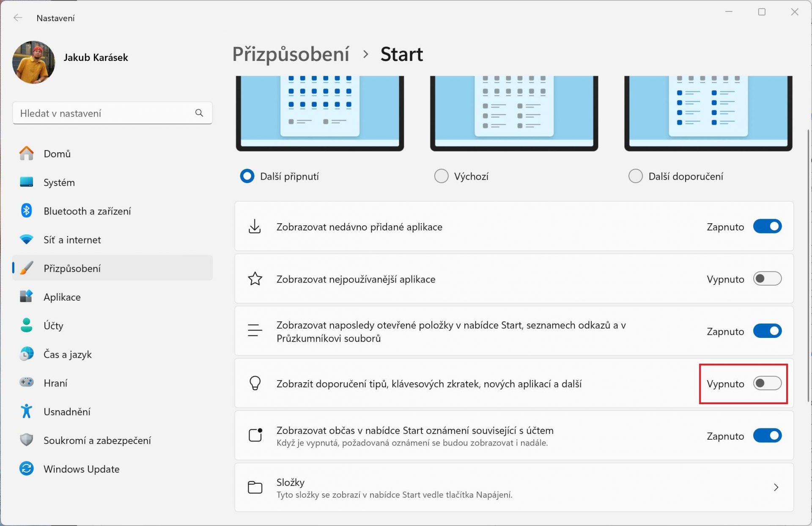
Task: Enable Zobrazovat nejpoužívanější aplikace toggle
Action: click(x=767, y=279)
